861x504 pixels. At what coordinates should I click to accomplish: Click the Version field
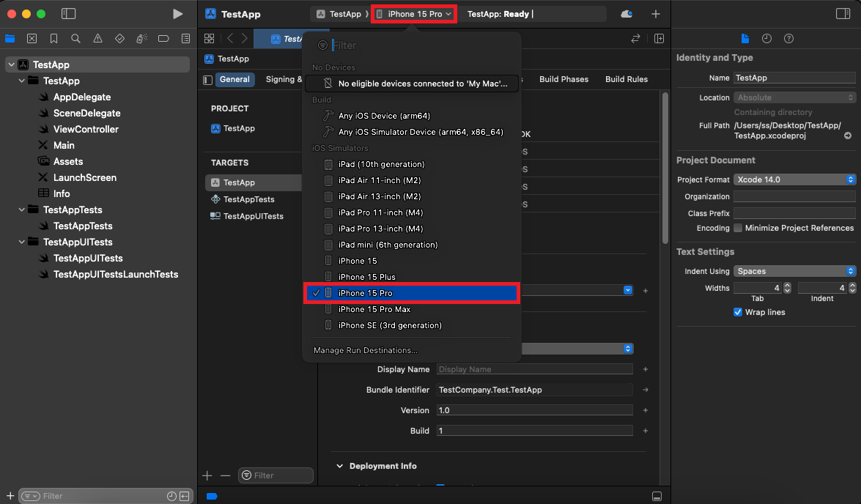click(535, 410)
